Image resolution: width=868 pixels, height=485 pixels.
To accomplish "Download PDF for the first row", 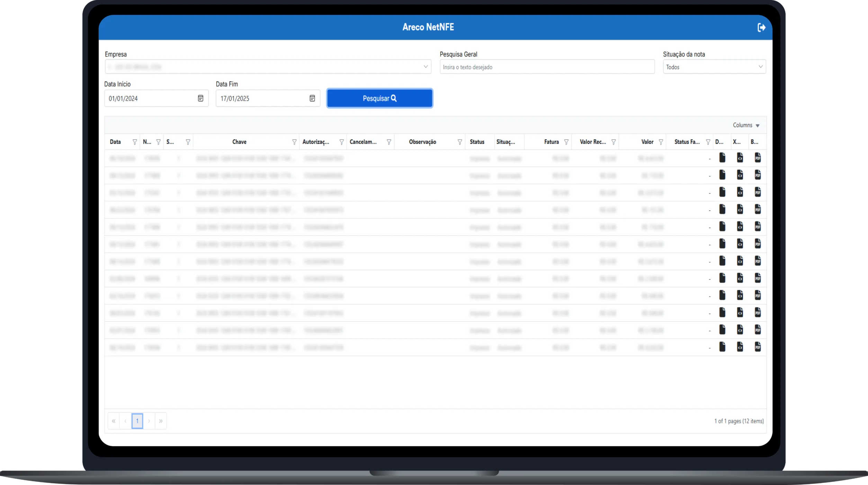I will 758,158.
